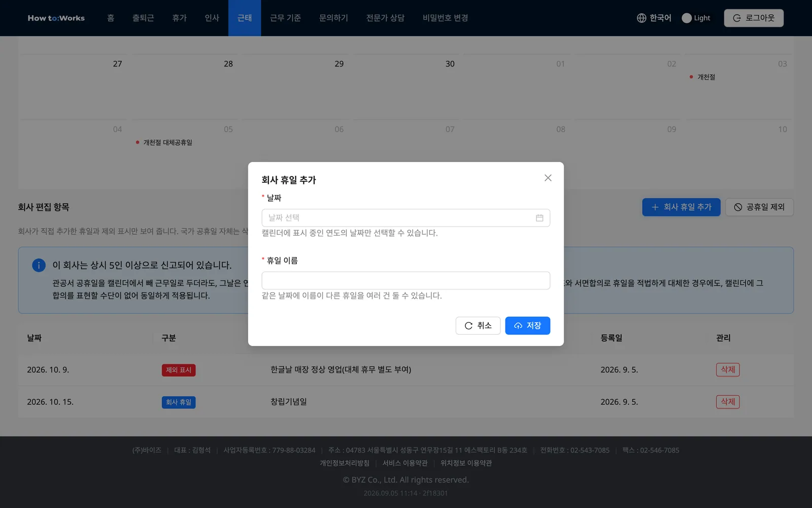Viewport: 812px width, 508px height.
Task: Open 개인정보처리방침 footer link
Action: pos(345,463)
